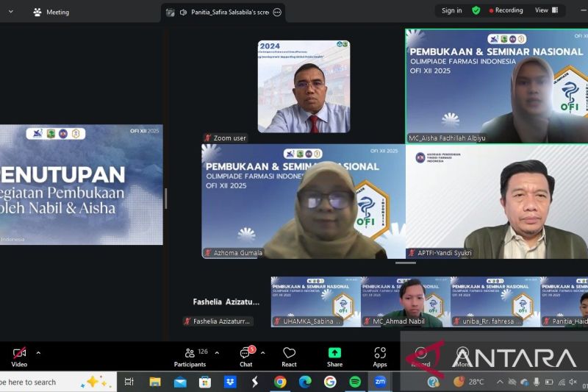Click the Recording indicator
The height and width of the screenshot is (392, 588).
pos(506,10)
